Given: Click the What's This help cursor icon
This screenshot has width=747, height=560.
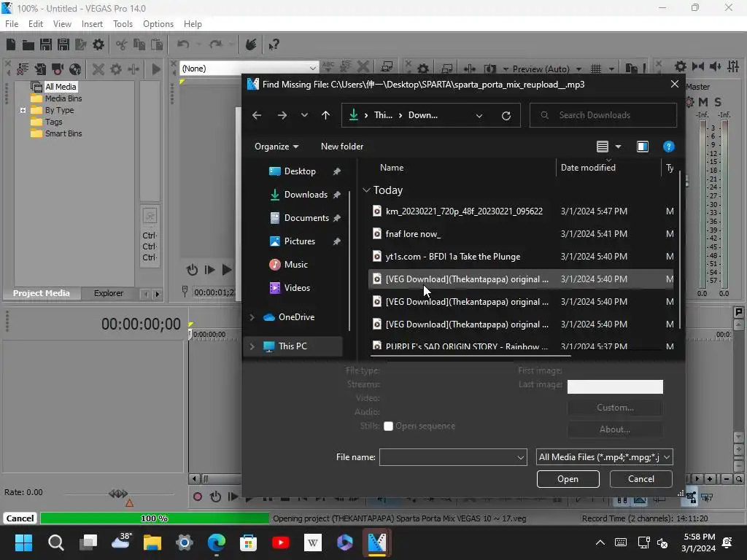Looking at the screenshot, I should pos(274,44).
